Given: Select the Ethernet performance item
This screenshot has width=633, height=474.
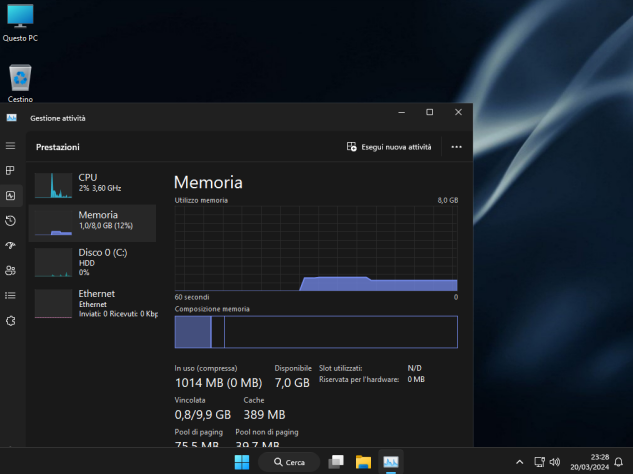Looking at the screenshot, I should (92, 304).
